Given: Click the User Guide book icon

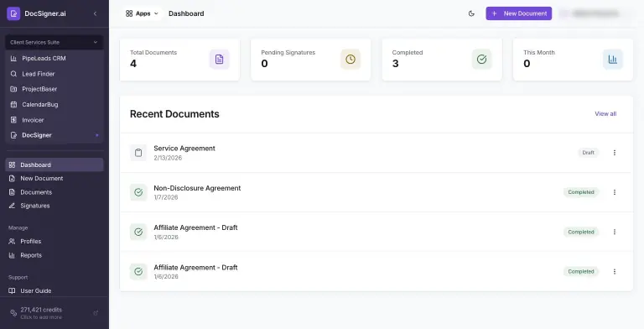Looking at the screenshot, I should (x=12, y=290).
